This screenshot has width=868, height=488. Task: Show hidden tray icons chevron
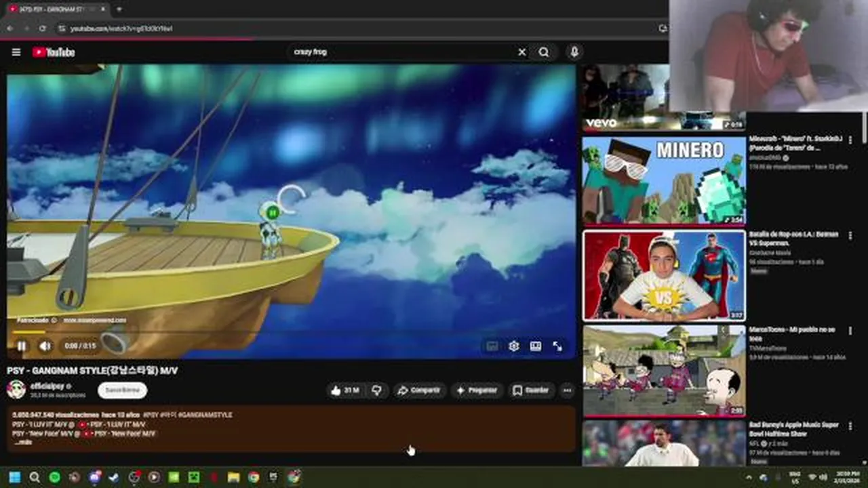[x=749, y=477]
